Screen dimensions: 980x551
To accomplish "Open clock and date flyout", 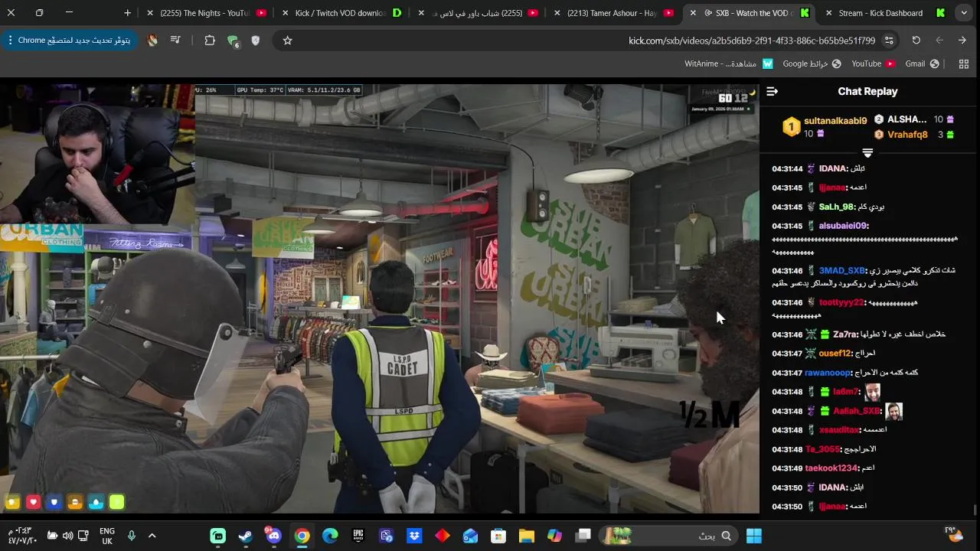I will pos(22,536).
